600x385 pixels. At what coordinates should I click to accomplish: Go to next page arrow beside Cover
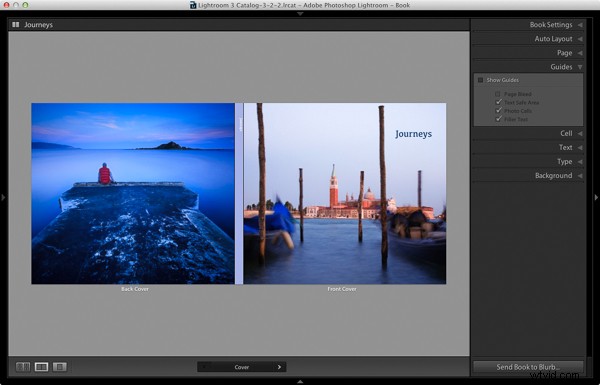point(279,367)
